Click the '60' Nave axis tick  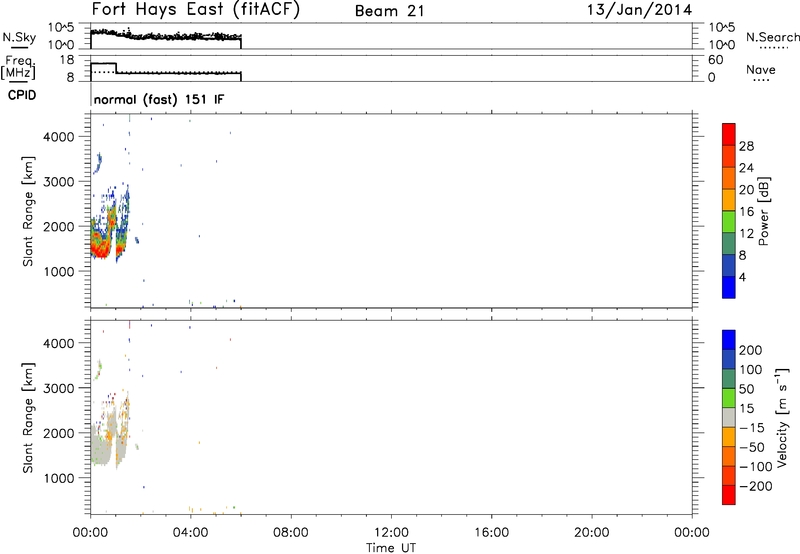click(715, 60)
